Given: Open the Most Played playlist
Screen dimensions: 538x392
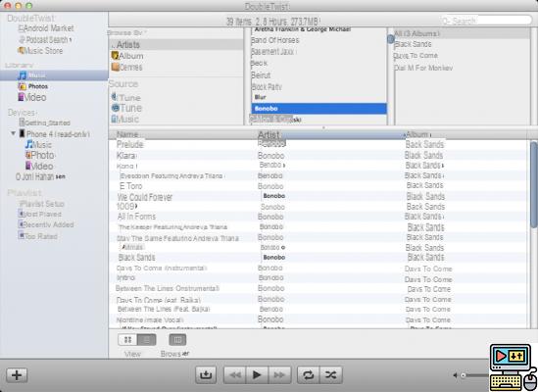Looking at the screenshot, I should 40,215.
